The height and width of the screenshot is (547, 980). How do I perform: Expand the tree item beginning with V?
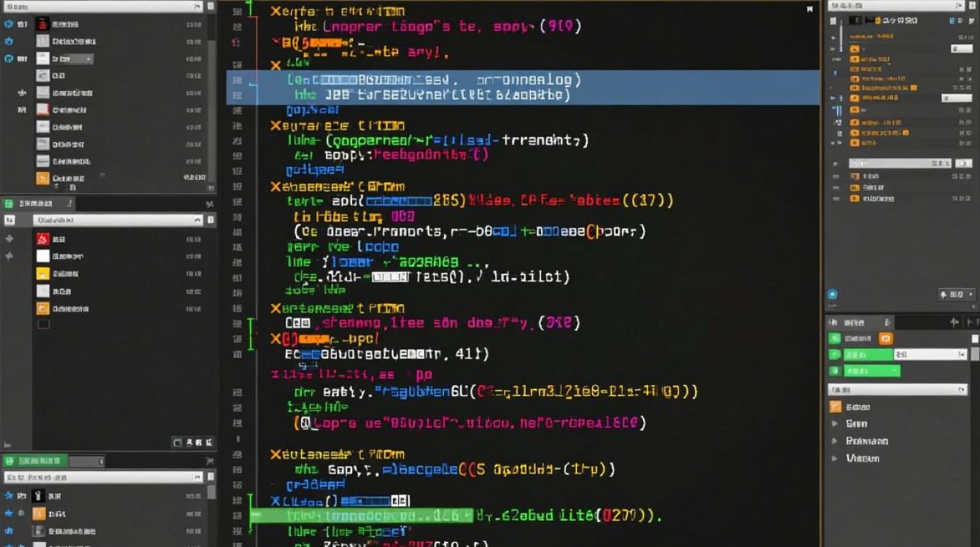pos(835,459)
